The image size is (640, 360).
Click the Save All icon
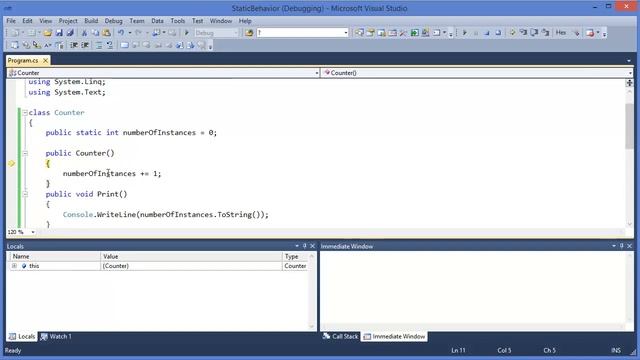(x=70, y=33)
